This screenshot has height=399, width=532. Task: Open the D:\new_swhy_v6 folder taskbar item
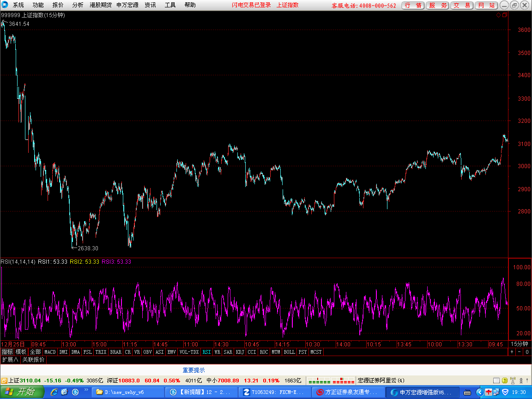click(x=128, y=392)
